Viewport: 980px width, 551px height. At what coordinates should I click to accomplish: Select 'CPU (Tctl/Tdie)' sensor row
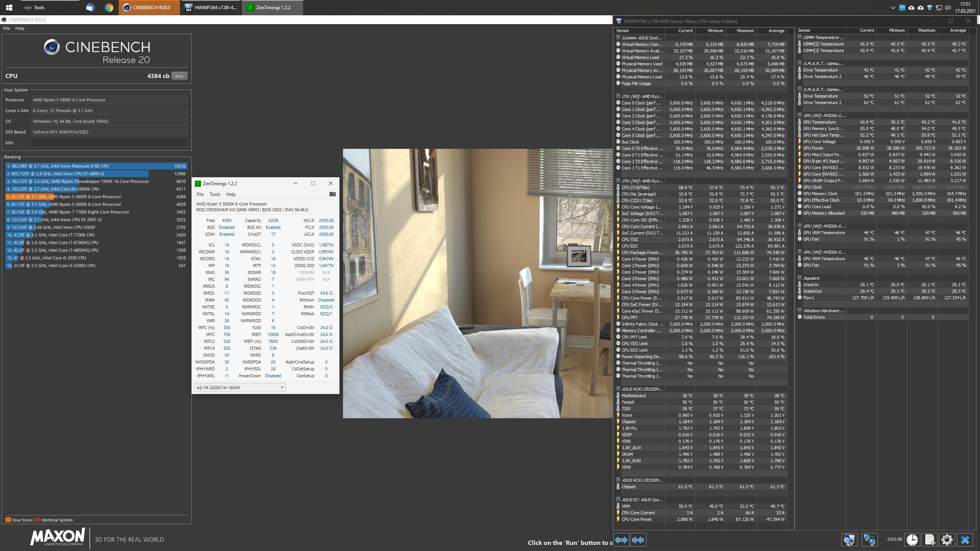(x=701, y=187)
